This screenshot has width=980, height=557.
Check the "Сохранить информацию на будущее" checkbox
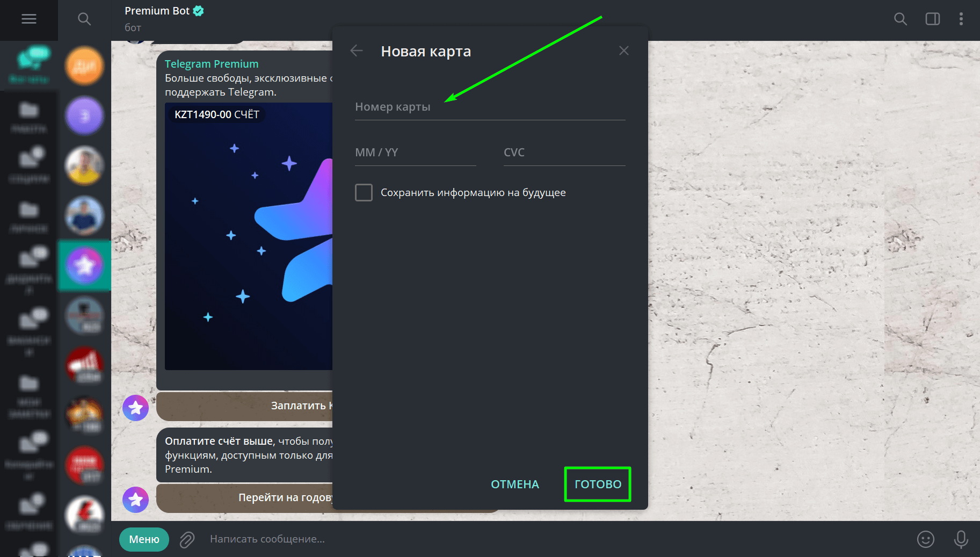pyautogui.click(x=364, y=192)
